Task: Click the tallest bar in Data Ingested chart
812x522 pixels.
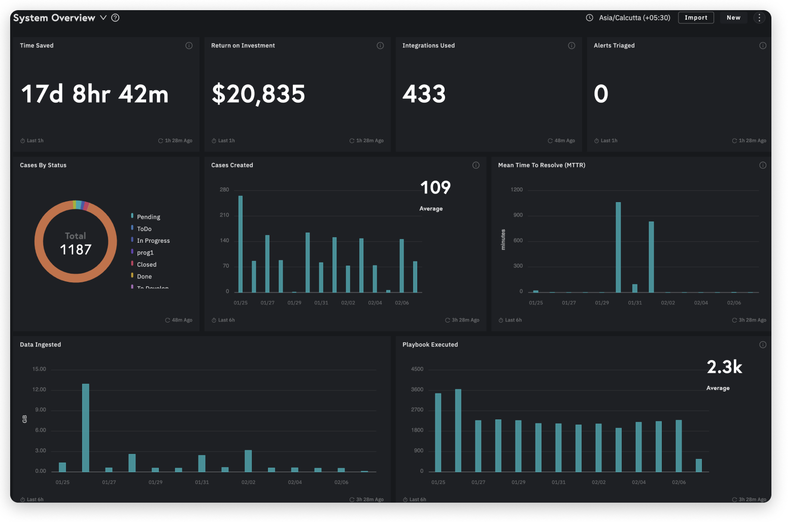Action: [86, 428]
